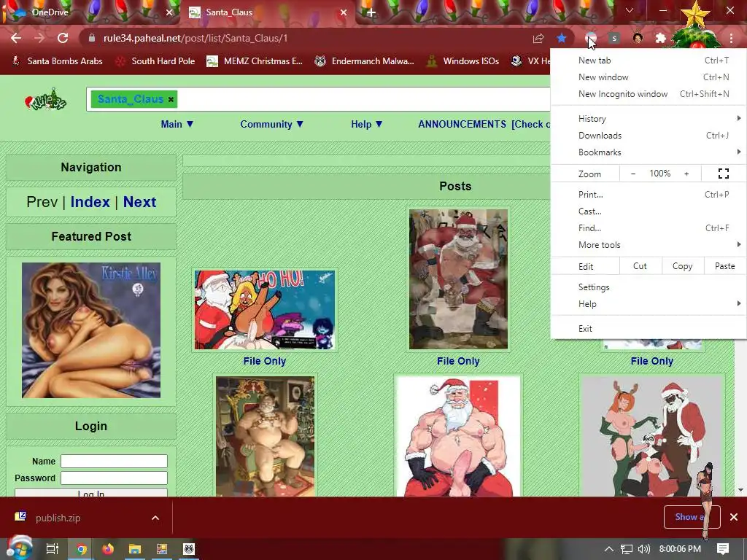Screen dimensions: 747x560
Task: Close the OneDrive tab
Action: 169,12
